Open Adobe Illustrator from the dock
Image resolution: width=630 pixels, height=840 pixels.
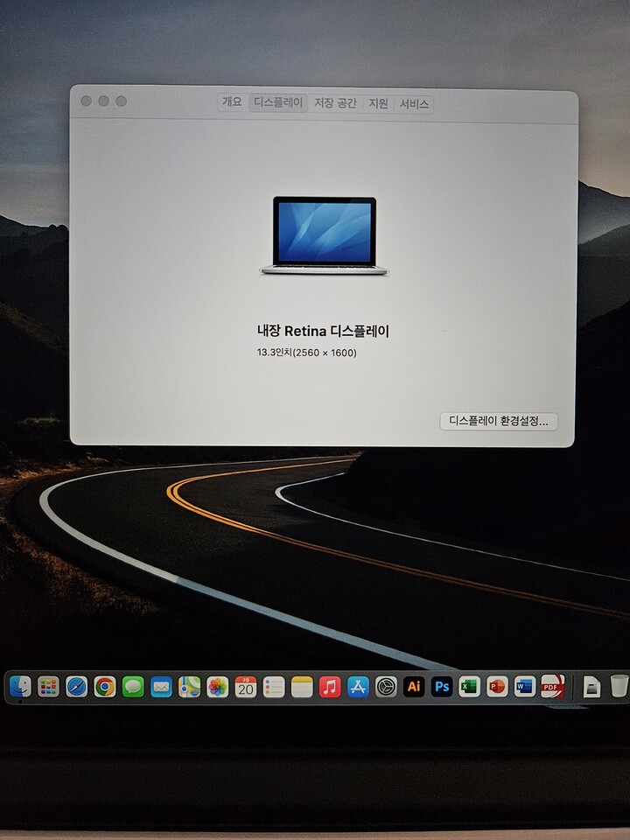point(414,687)
